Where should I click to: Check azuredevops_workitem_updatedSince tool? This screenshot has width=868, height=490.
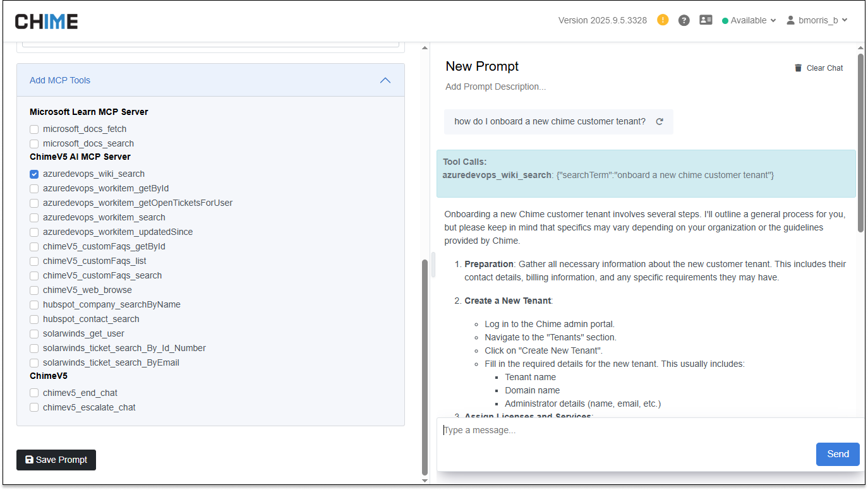34,232
